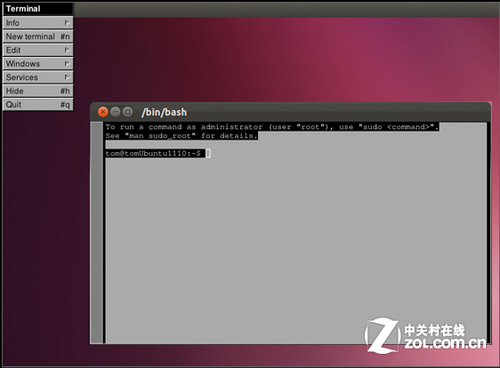Expand the Windows submenu arrow
This screenshot has height=368, width=500.
point(67,64)
